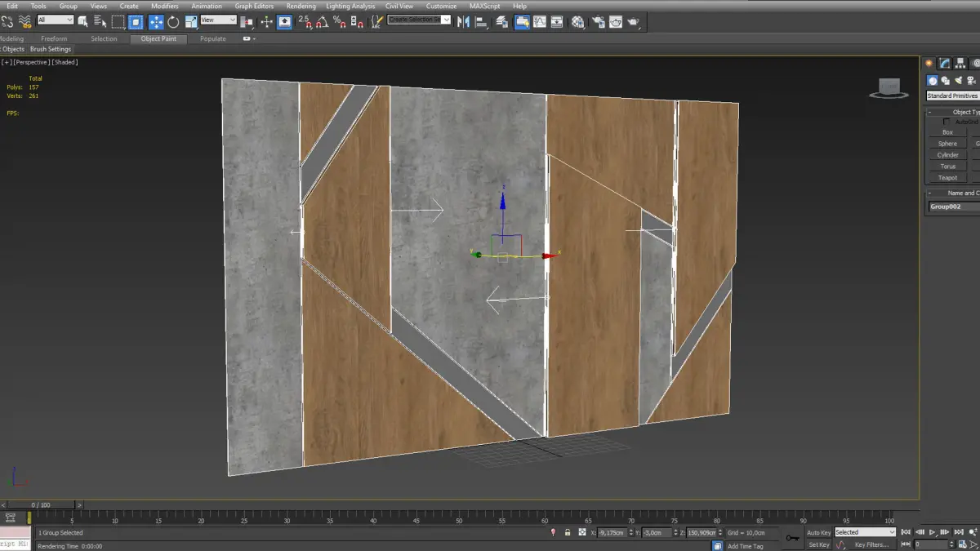Create a Teapot primitive
The width and height of the screenshot is (980, 551).
(947, 178)
